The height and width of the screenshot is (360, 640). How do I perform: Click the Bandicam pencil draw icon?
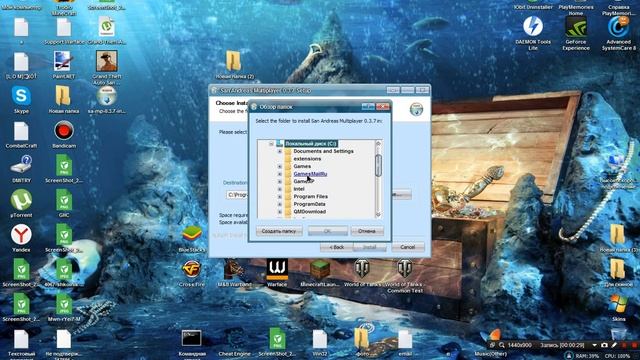(x=614, y=345)
